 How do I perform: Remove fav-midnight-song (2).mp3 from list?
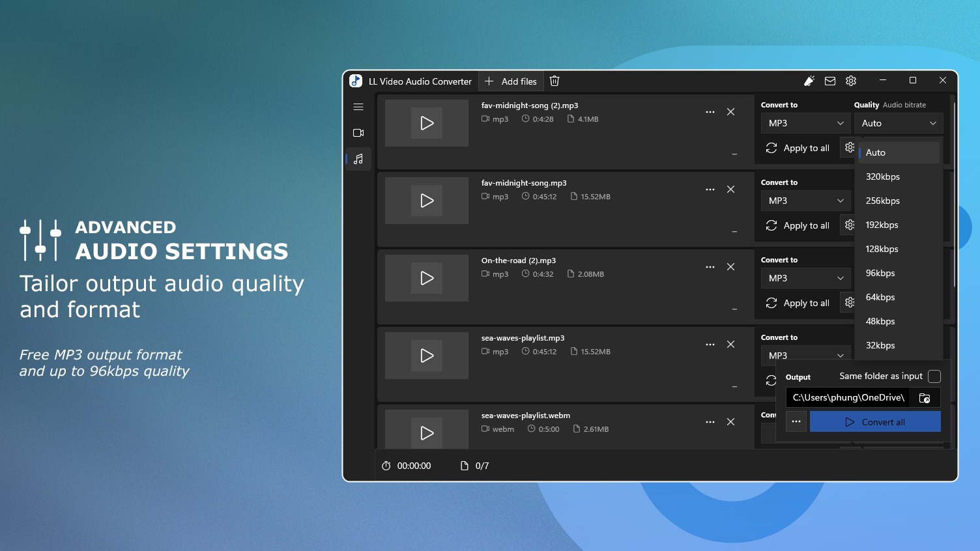731,112
